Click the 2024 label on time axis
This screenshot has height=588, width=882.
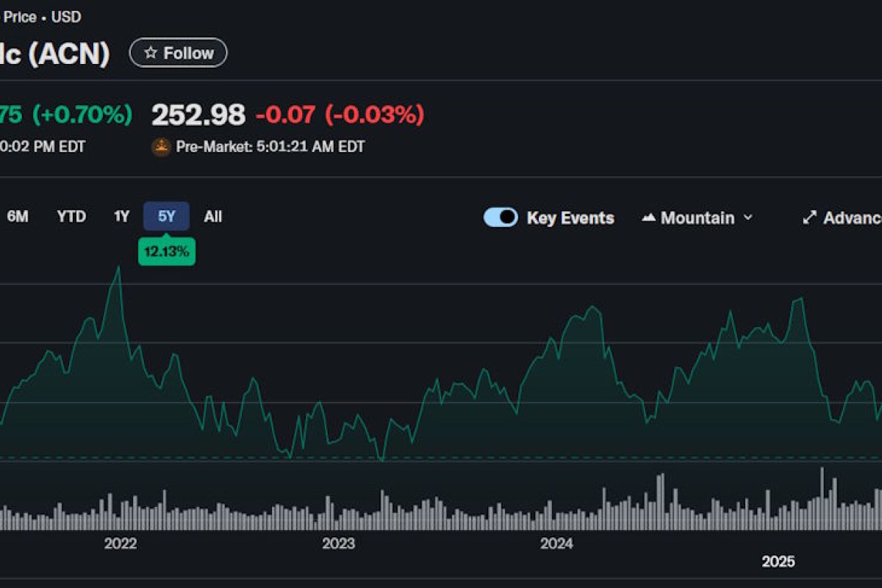pyautogui.click(x=556, y=544)
